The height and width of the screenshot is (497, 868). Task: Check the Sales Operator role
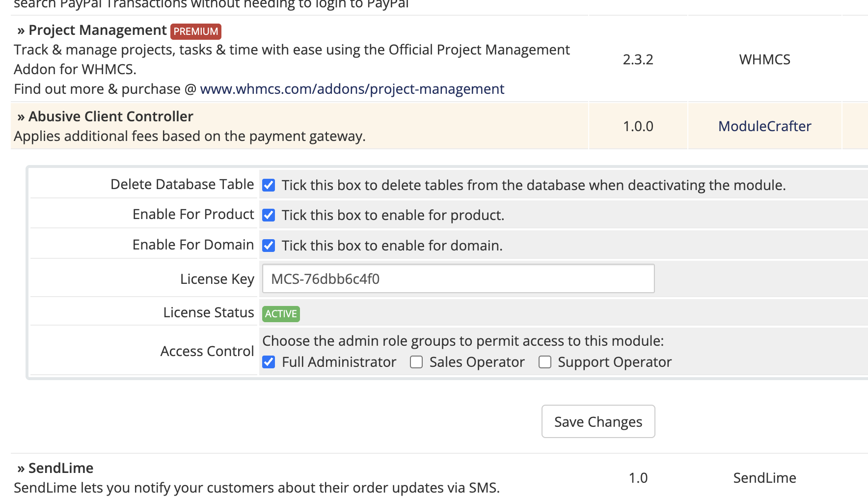(x=416, y=362)
